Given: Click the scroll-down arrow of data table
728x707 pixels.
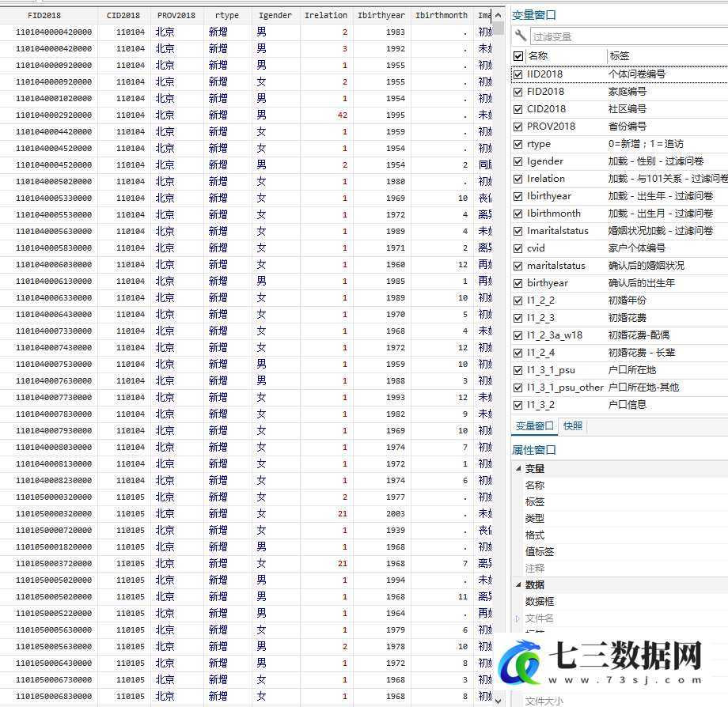Looking at the screenshot, I should click(x=499, y=701).
